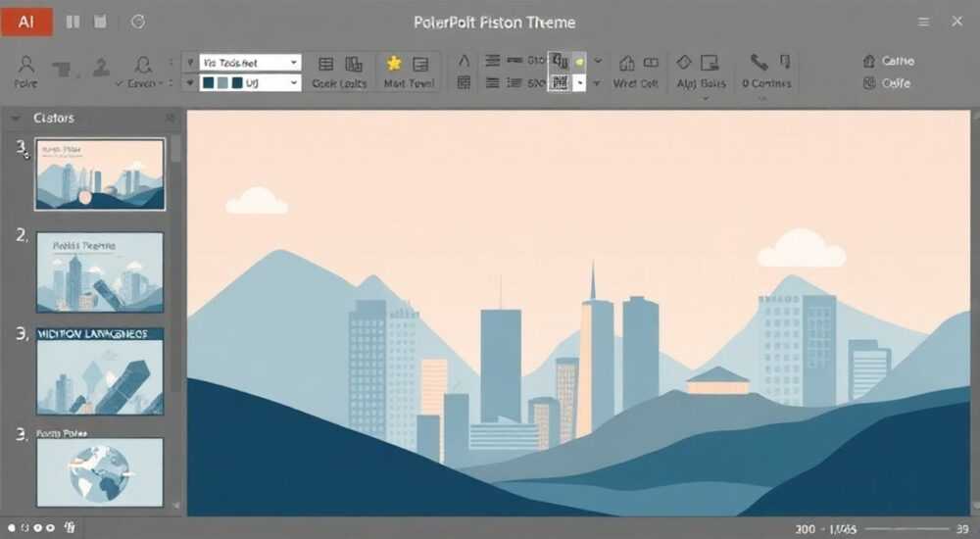Image resolution: width=980 pixels, height=539 pixels.
Task: Click the bulleted list icon in lower row
Action: 514,82
